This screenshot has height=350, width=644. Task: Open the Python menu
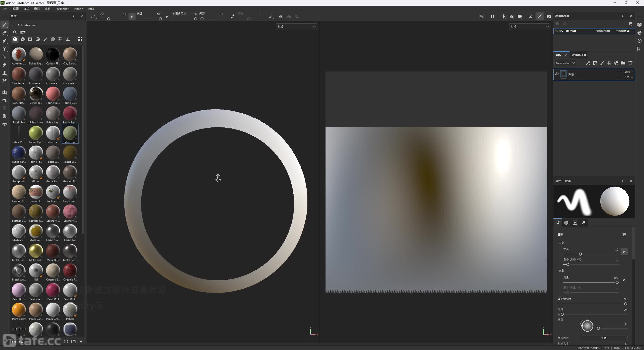click(78, 9)
